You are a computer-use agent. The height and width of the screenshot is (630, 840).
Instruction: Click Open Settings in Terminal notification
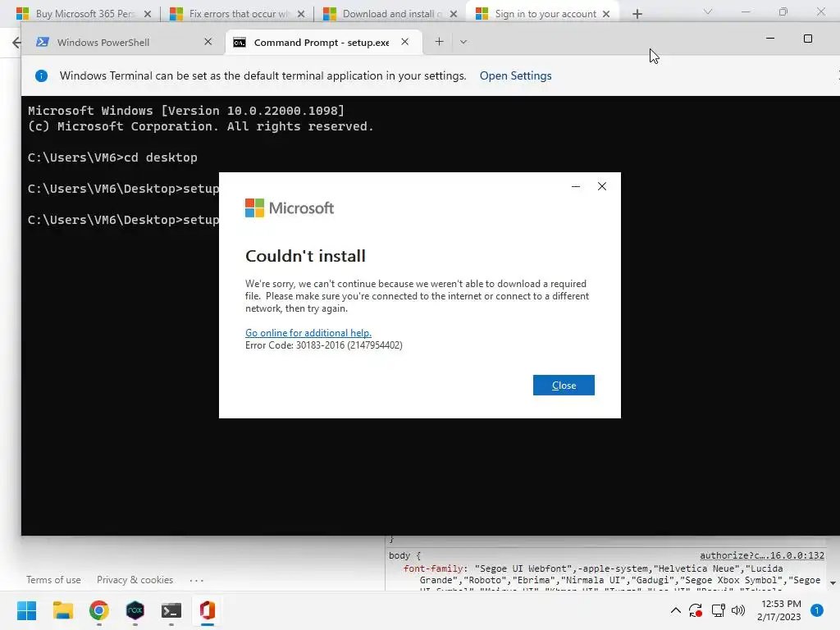click(515, 75)
